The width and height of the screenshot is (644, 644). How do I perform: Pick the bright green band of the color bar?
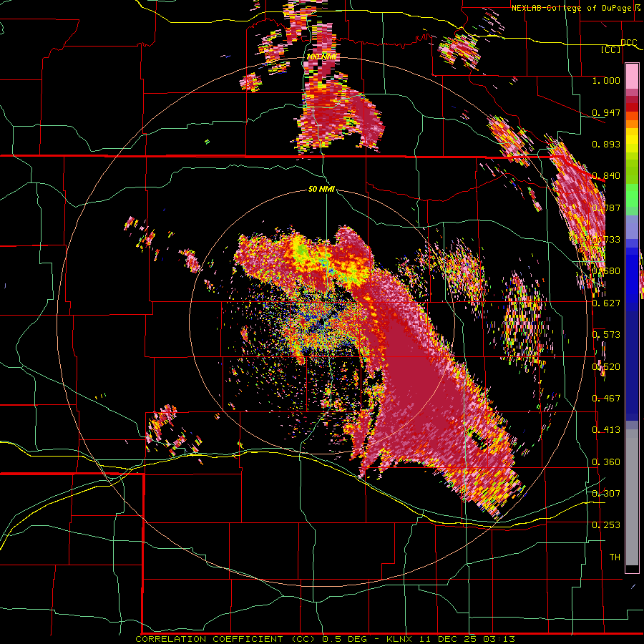[632, 195]
